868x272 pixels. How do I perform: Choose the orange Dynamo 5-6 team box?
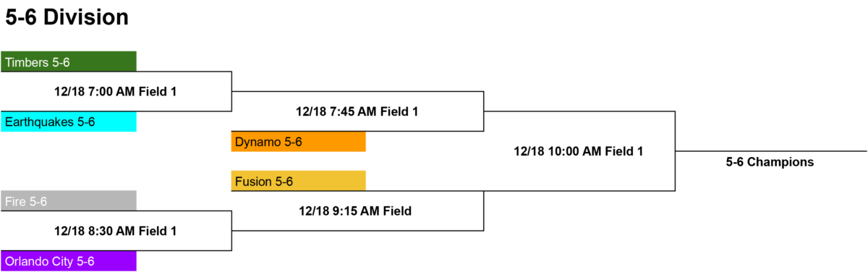click(299, 142)
